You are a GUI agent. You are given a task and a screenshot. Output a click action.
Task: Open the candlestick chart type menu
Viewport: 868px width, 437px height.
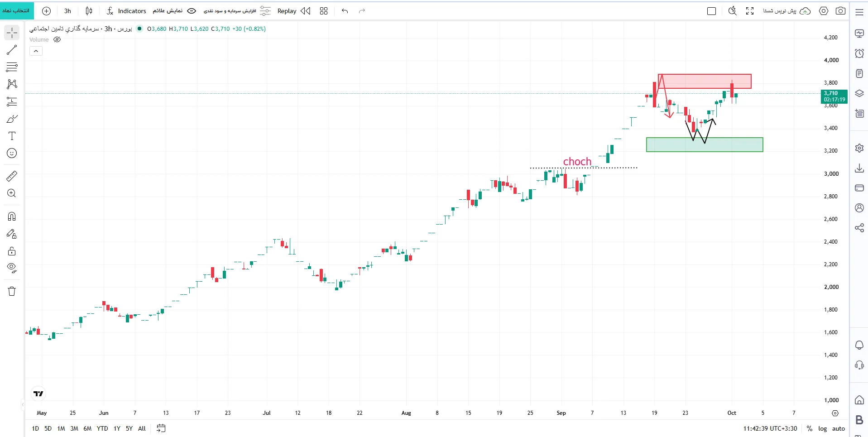point(89,11)
